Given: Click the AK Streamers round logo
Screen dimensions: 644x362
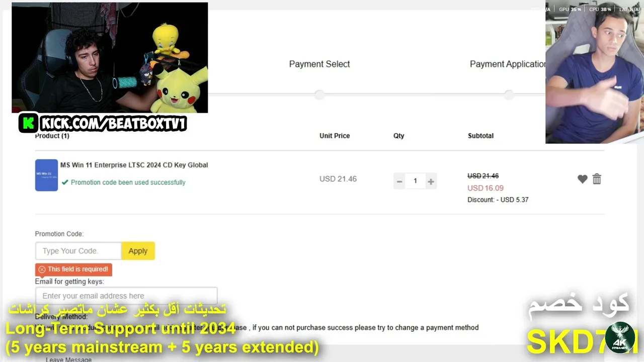Looking at the screenshot, I should click(x=621, y=337).
